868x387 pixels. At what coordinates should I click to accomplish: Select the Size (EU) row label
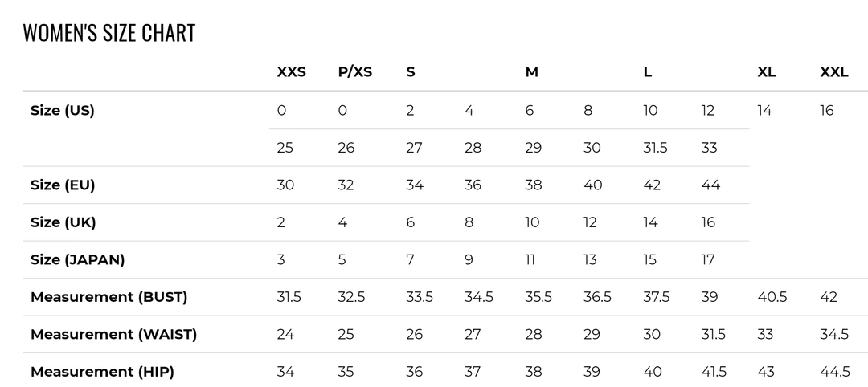coord(63,185)
